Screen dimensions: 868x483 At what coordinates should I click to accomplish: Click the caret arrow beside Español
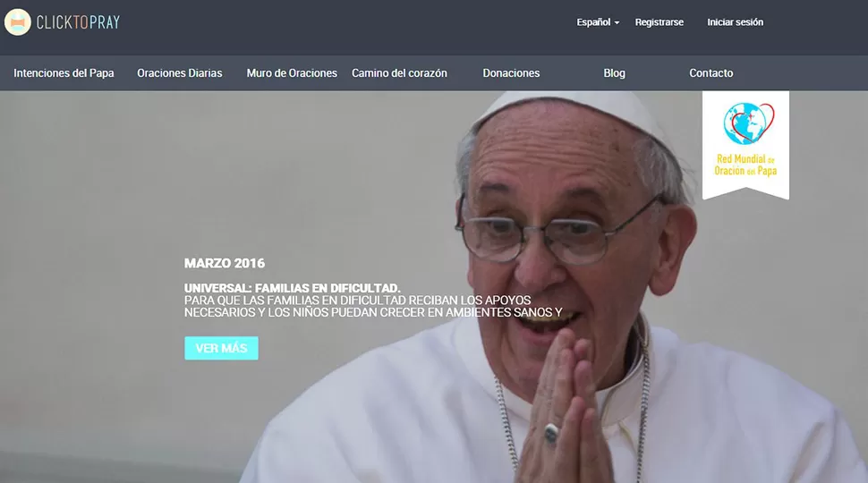click(x=617, y=23)
